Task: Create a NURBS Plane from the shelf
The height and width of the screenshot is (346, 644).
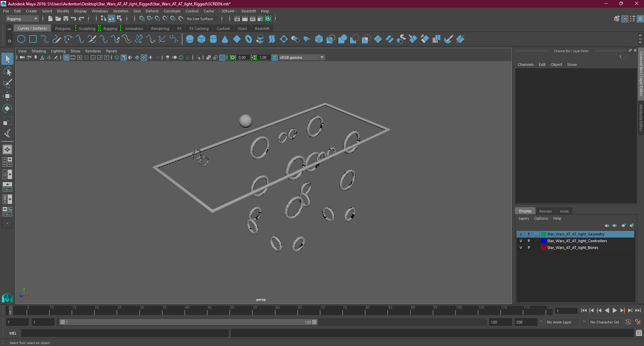Action: [x=237, y=39]
